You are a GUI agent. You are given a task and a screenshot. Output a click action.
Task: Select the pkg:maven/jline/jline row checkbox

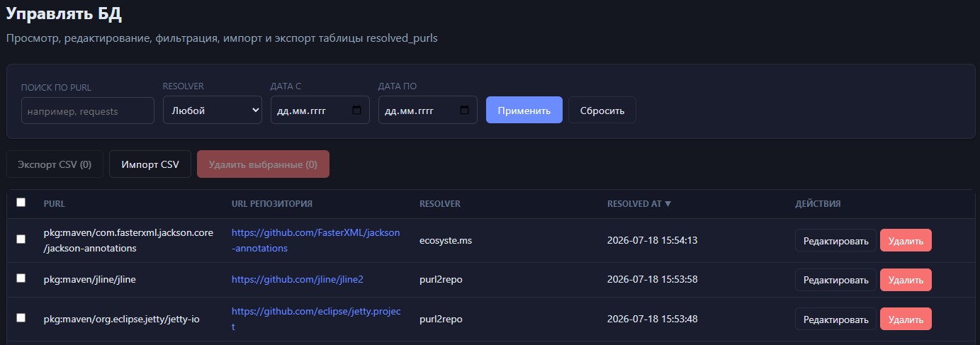pos(21,278)
